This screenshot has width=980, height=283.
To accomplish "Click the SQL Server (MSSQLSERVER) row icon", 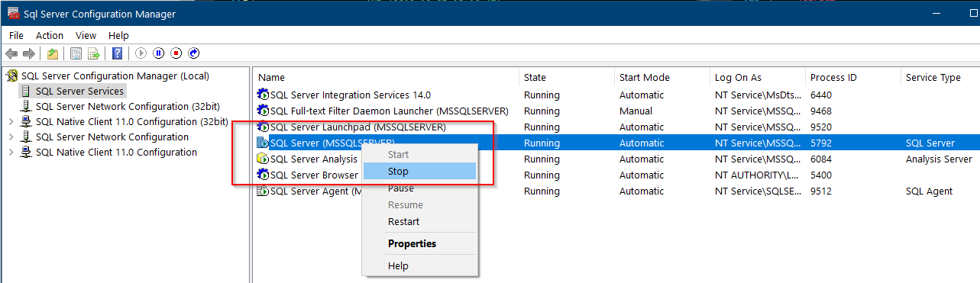I will point(263,143).
